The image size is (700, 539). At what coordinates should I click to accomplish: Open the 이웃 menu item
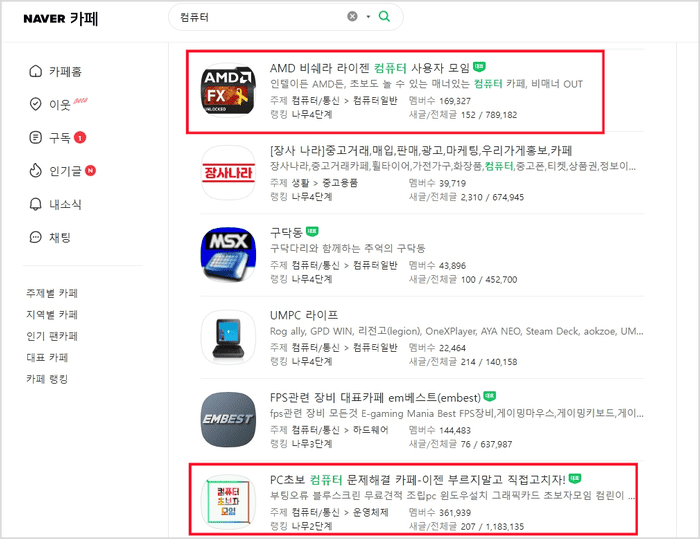[58, 104]
